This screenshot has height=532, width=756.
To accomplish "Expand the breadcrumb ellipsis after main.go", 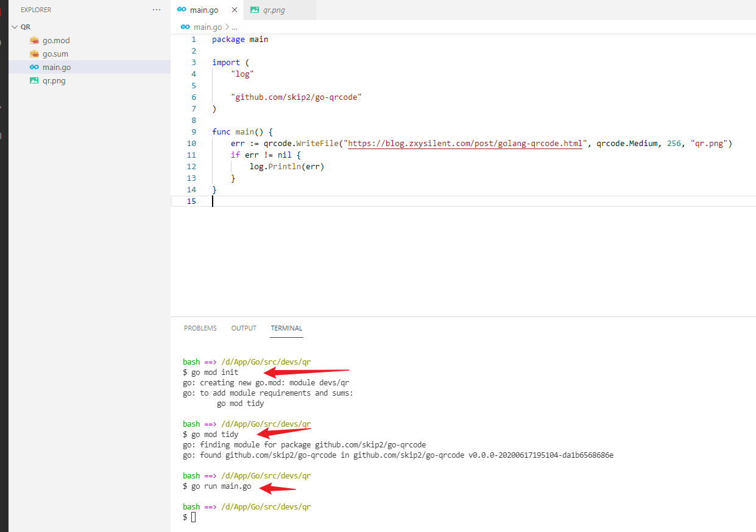I will point(235,27).
